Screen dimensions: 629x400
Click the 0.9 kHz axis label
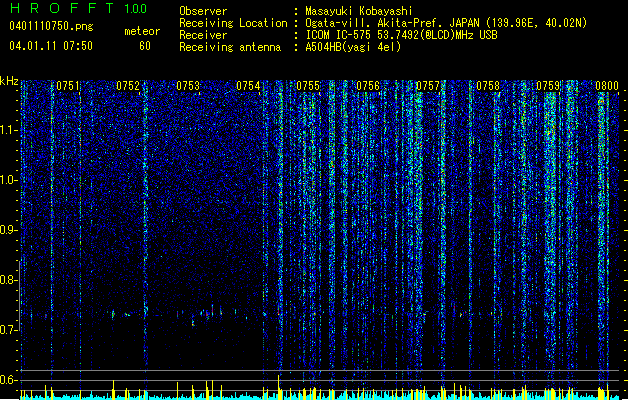pos(8,230)
